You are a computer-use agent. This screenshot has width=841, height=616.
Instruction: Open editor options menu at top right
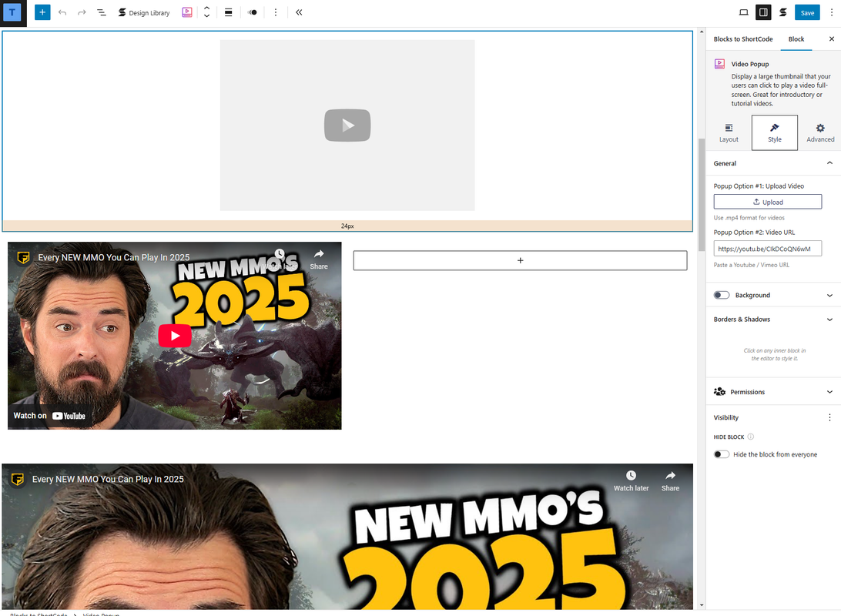point(831,12)
